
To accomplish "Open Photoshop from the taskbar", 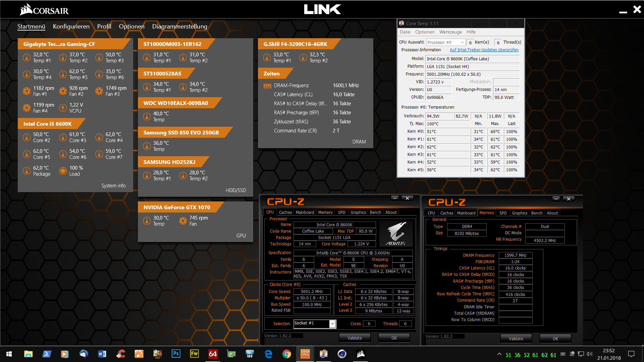I will click(176, 354).
